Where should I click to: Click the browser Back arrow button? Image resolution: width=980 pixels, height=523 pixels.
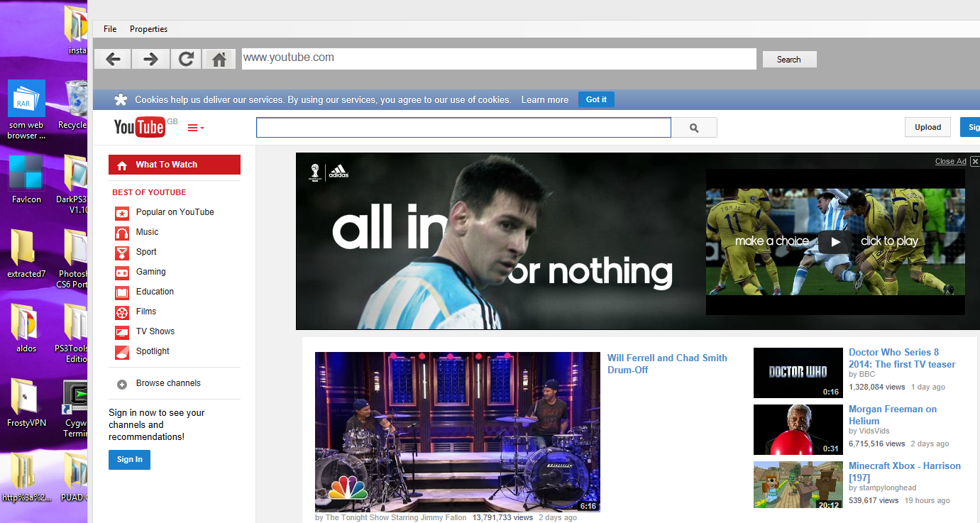tap(113, 59)
